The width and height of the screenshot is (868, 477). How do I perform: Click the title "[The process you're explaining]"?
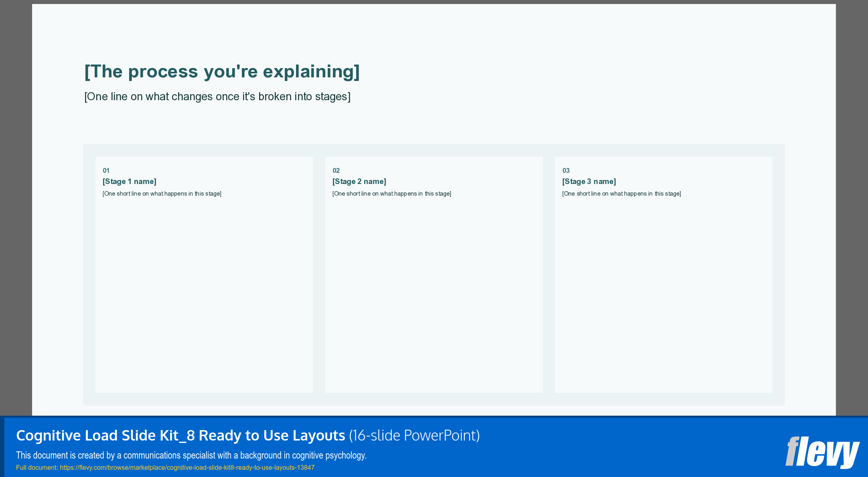[x=222, y=72]
